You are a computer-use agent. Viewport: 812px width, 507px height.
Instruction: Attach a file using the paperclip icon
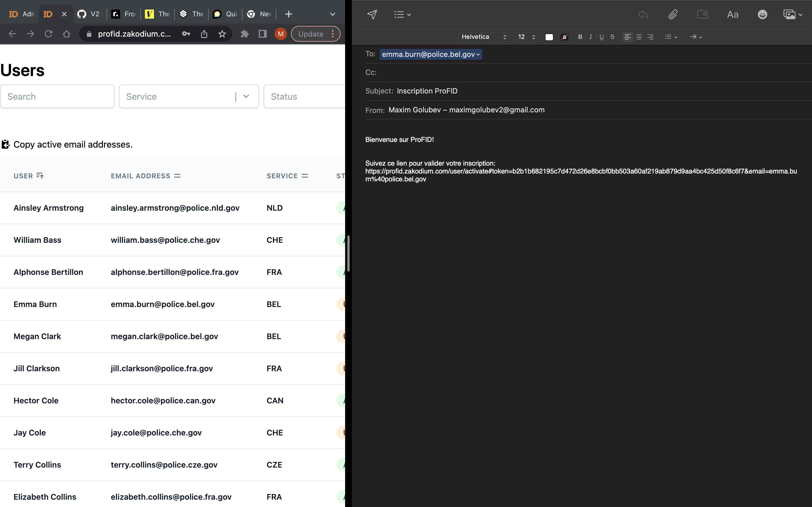coord(672,14)
